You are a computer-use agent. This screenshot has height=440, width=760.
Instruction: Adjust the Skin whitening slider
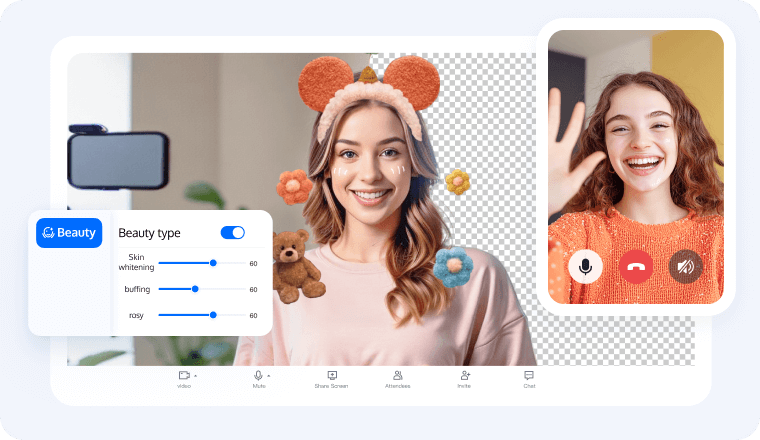202,263
